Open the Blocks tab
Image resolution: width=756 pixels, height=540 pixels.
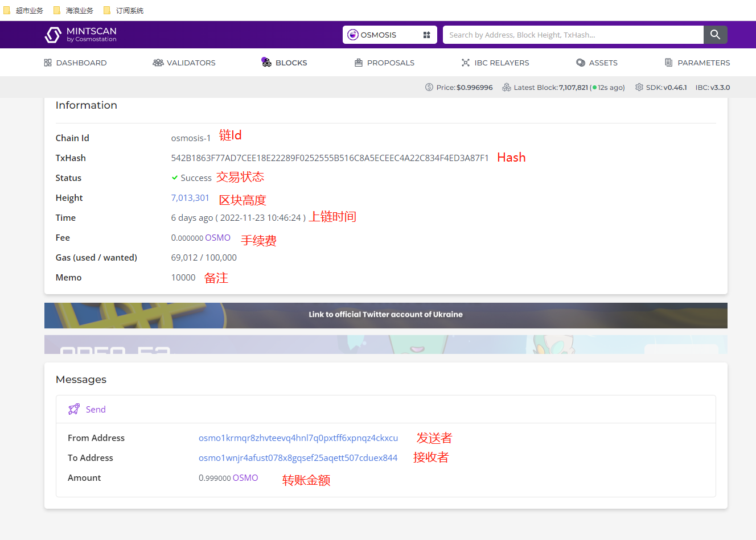[x=284, y=63]
